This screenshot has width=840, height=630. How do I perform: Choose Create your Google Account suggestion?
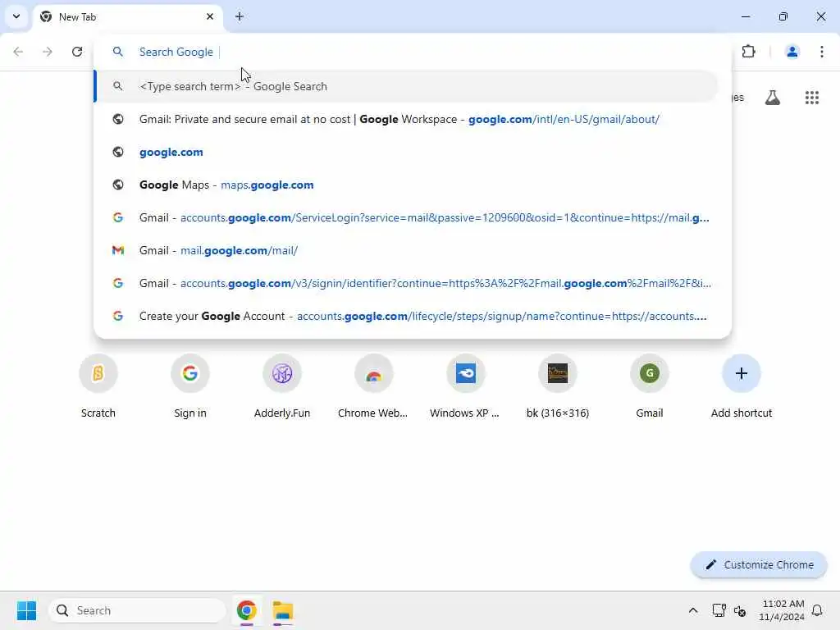pyautogui.click(x=406, y=316)
